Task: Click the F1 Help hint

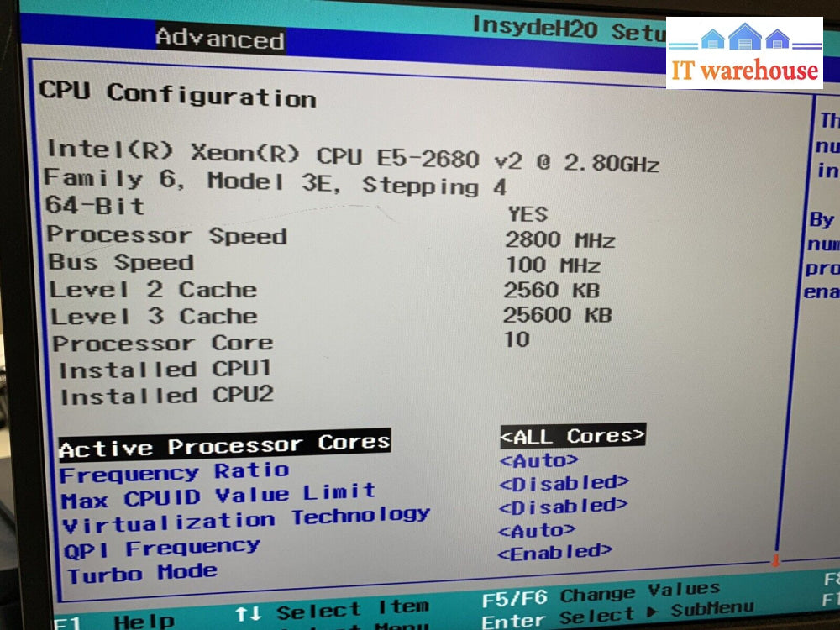Action: point(114,622)
